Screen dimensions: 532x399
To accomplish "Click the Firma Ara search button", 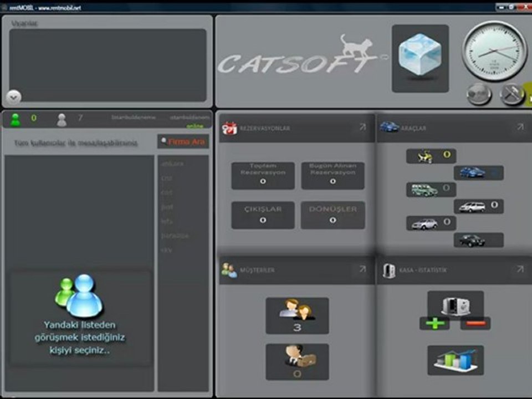I will pos(183,141).
